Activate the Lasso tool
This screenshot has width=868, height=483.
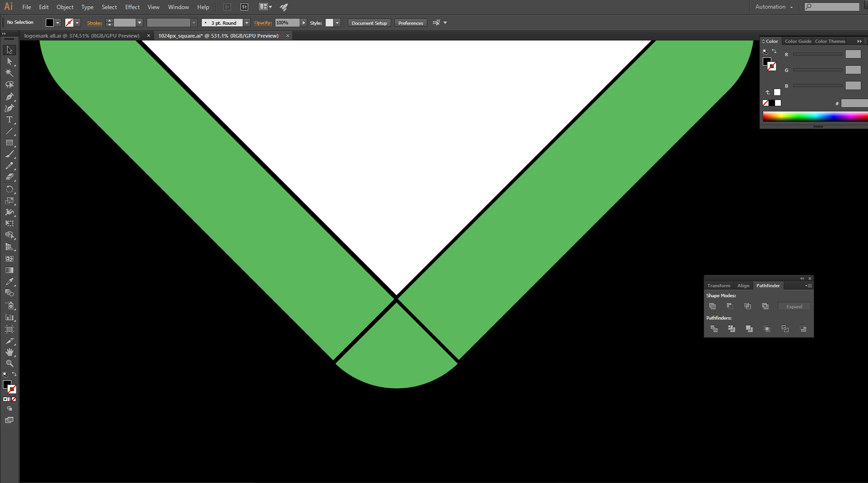10,85
